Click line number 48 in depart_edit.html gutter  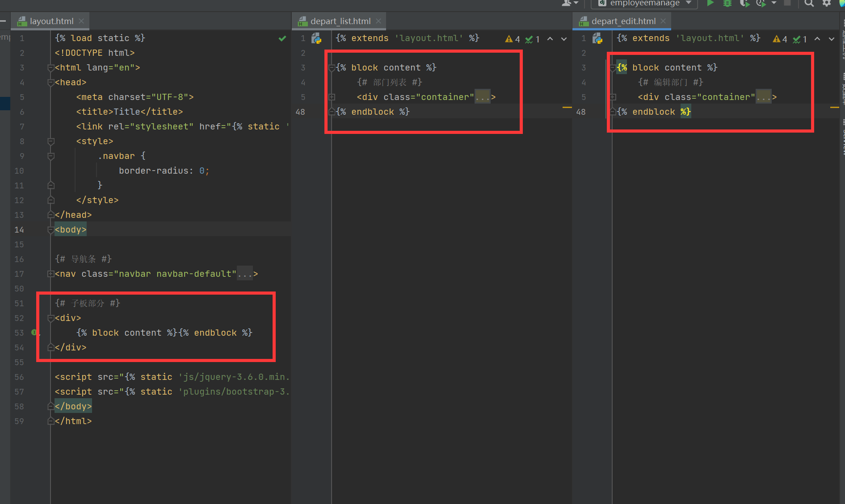581,112
